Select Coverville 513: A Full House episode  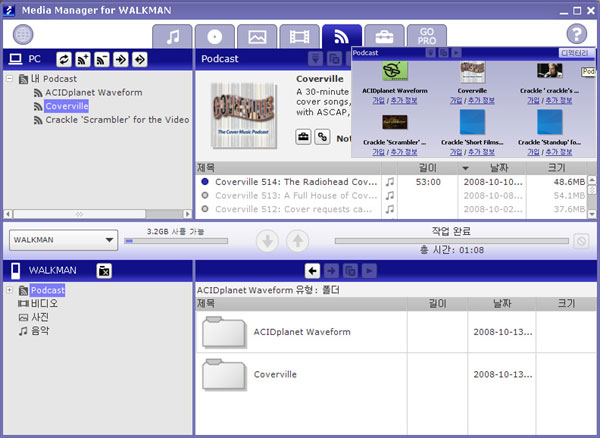pos(391,196)
